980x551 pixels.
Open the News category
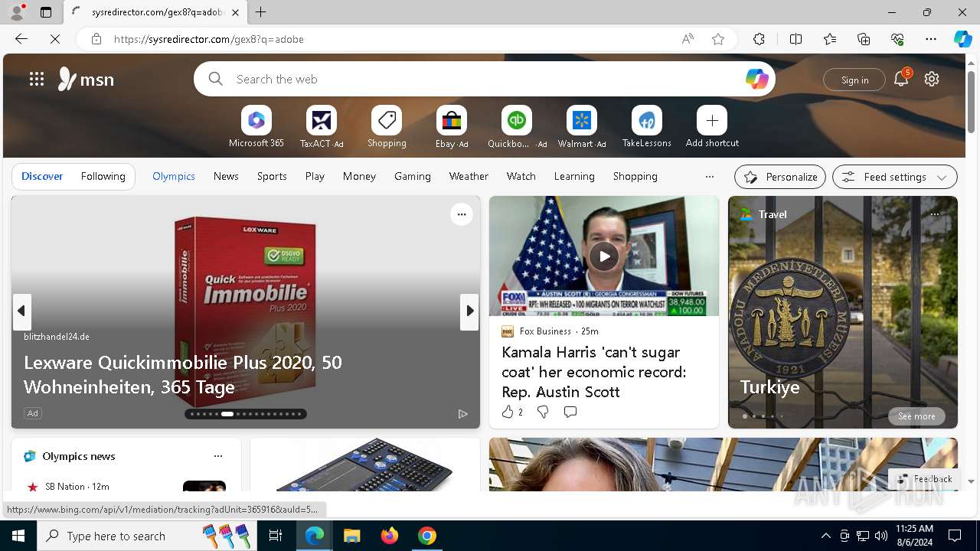(x=226, y=176)
